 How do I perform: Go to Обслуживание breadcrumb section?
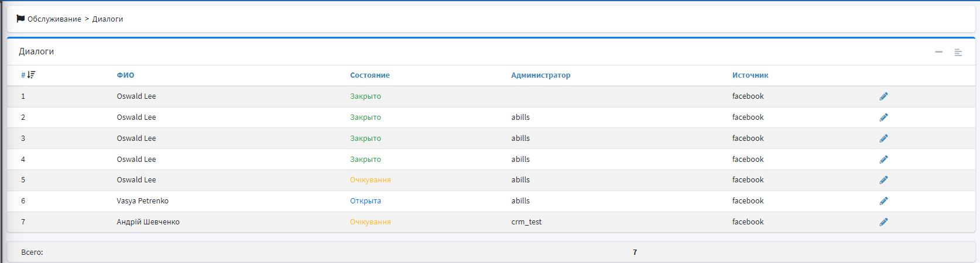54,19
